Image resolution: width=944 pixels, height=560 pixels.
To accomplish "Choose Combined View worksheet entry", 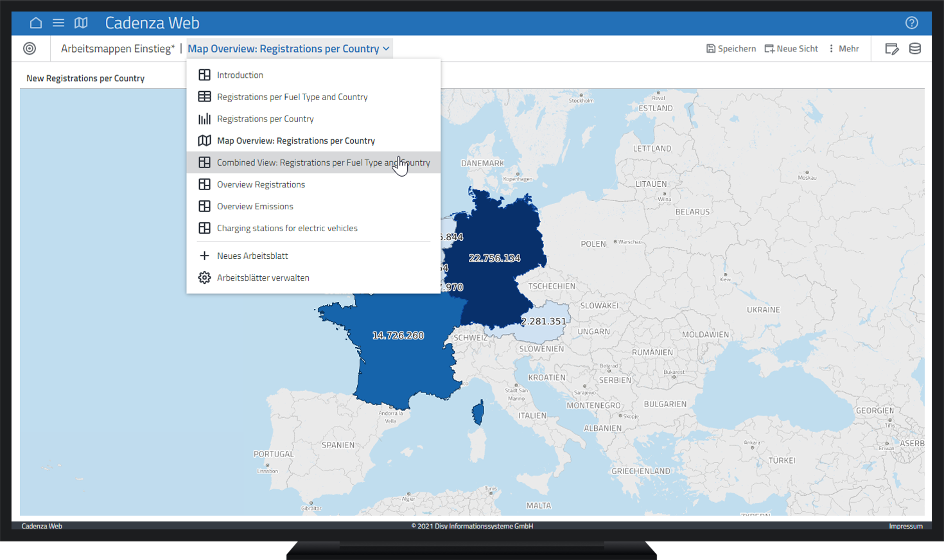I will pyautogui.click(x=322, y=162).
